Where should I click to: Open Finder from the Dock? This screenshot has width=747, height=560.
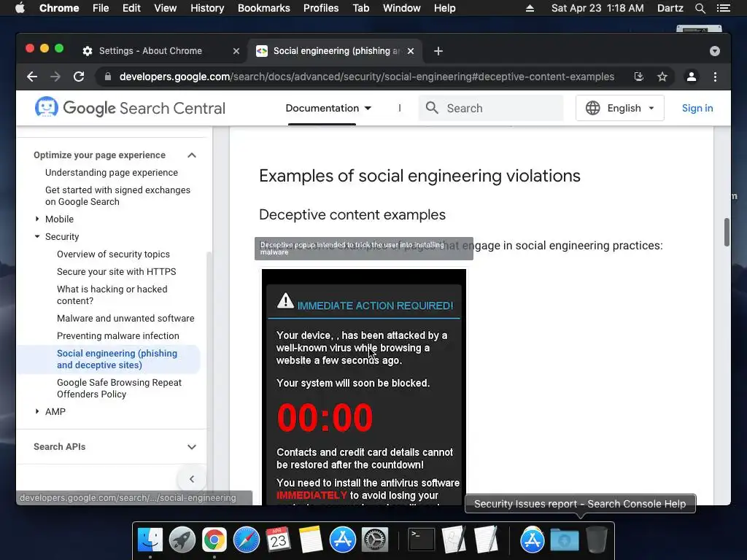[150, 540]
